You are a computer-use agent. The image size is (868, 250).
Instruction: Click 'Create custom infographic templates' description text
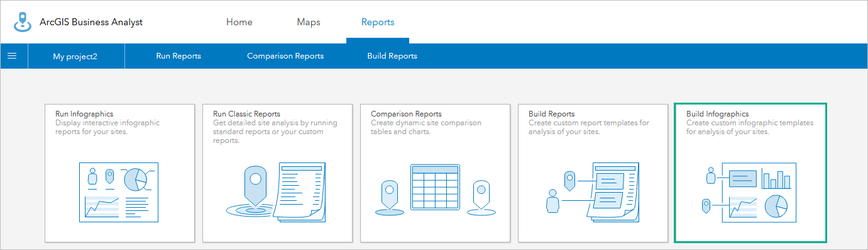click(750, 127)
